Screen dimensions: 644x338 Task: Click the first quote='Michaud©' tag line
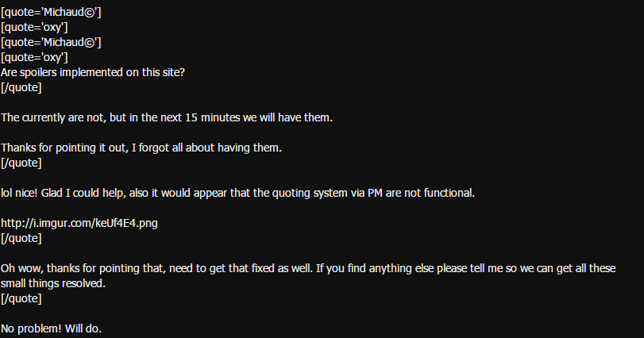click(x=51, y=13)
